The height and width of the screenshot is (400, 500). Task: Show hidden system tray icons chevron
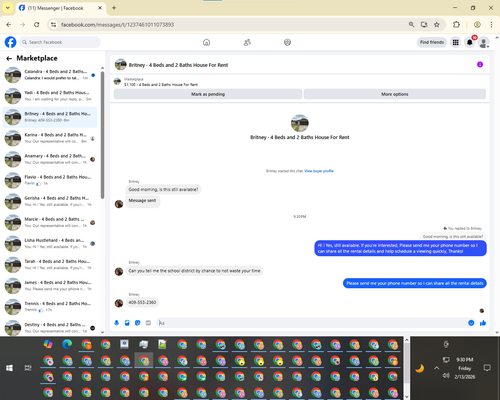[437, 368]
